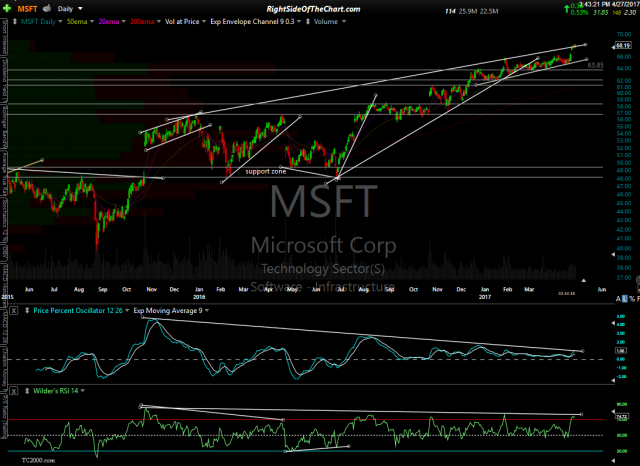Open the 50ema indicator dropdown
The image size is (640, 466).
(91, 22)
